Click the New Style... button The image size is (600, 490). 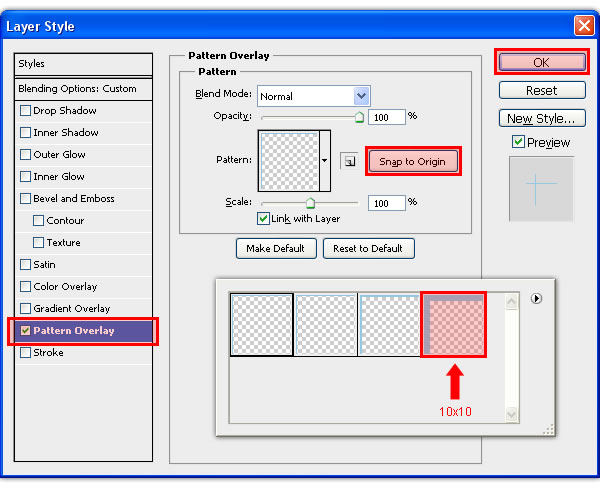click(x=542, y=119)
